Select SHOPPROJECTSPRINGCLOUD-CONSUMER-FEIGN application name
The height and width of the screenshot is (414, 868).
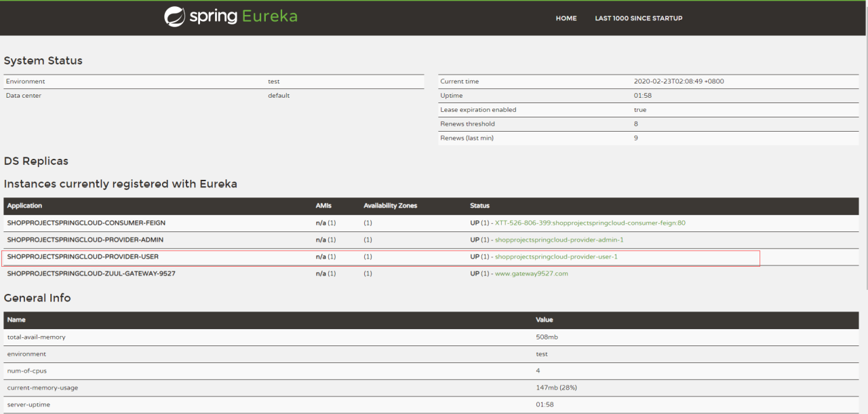point(86,223)
